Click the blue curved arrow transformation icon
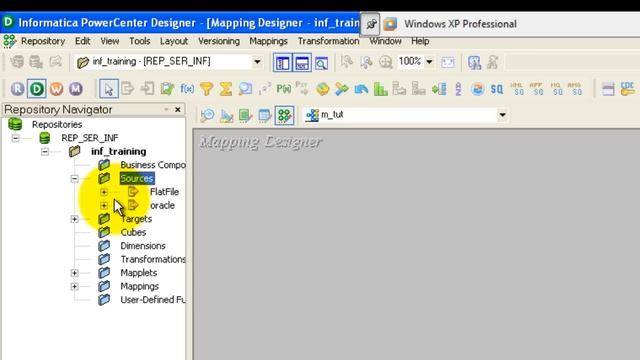Image resolution: width=640 pixels, height=360 pixels. 361,89
